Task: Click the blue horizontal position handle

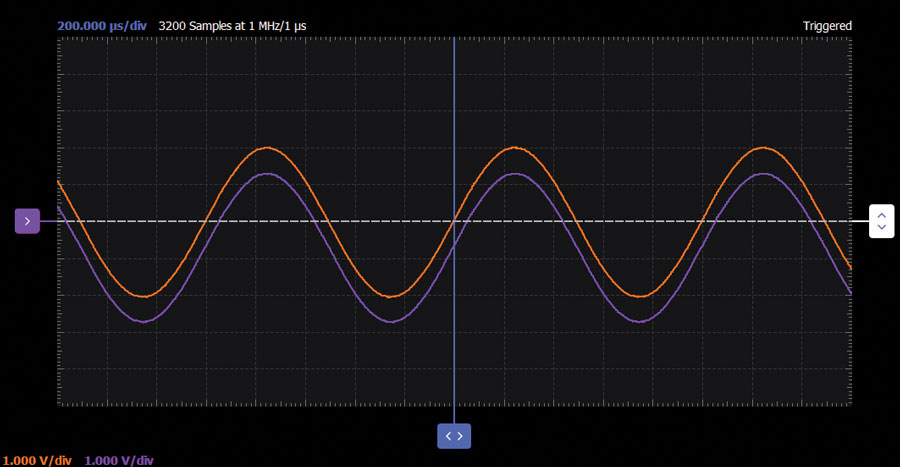Action: pyautogui.click(x=454, y=436)
